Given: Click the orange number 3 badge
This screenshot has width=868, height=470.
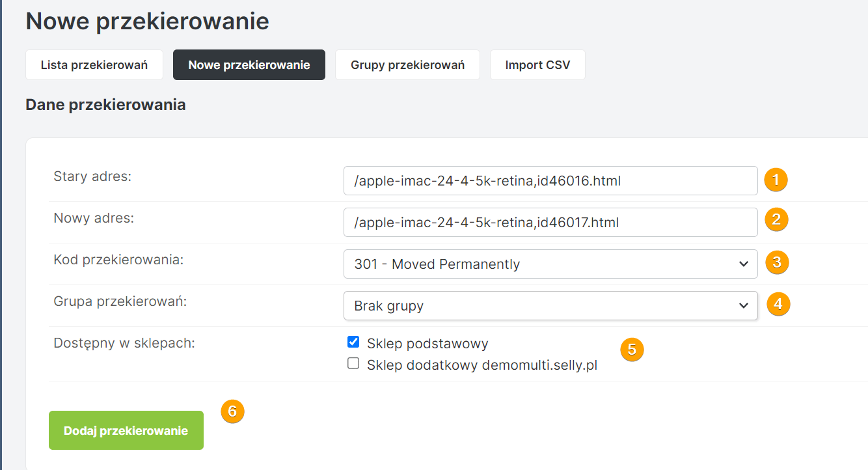Looking at the screenshot, I should (778, 262).
